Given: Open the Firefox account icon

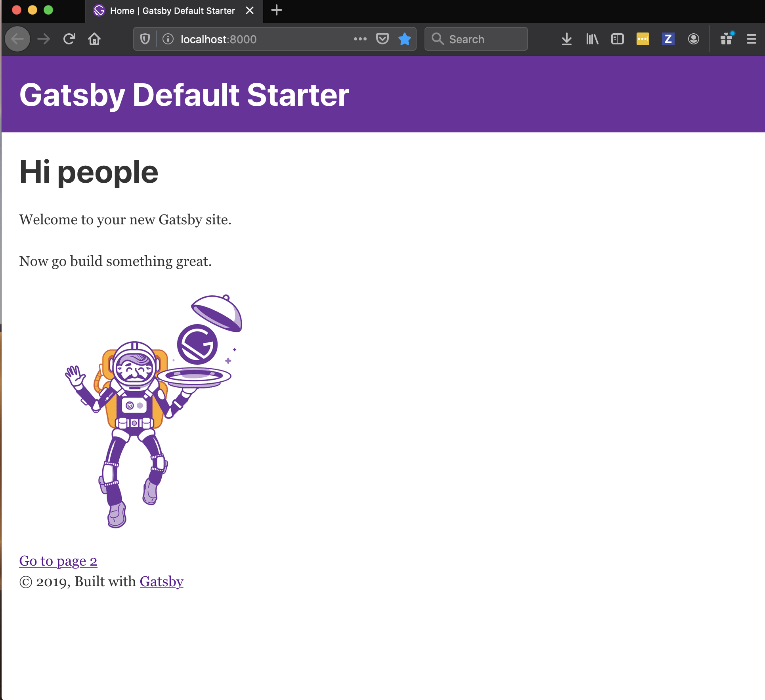Looking at the screenshot, I should [693, 39].
